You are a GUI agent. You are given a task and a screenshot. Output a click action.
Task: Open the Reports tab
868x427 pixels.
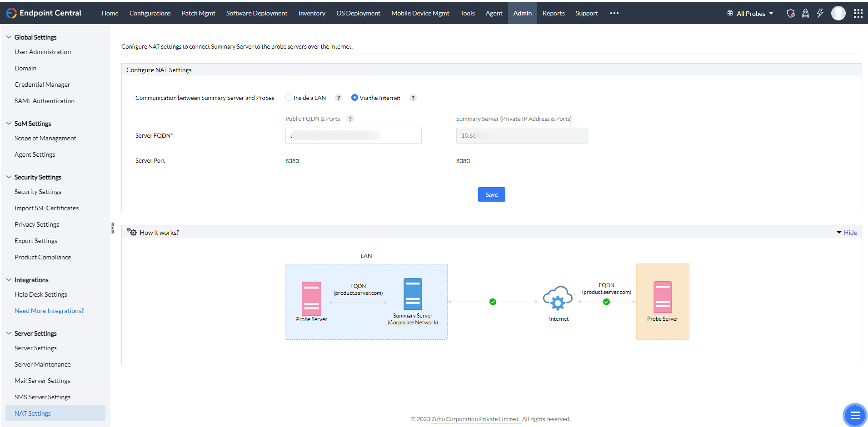[554, 13]
